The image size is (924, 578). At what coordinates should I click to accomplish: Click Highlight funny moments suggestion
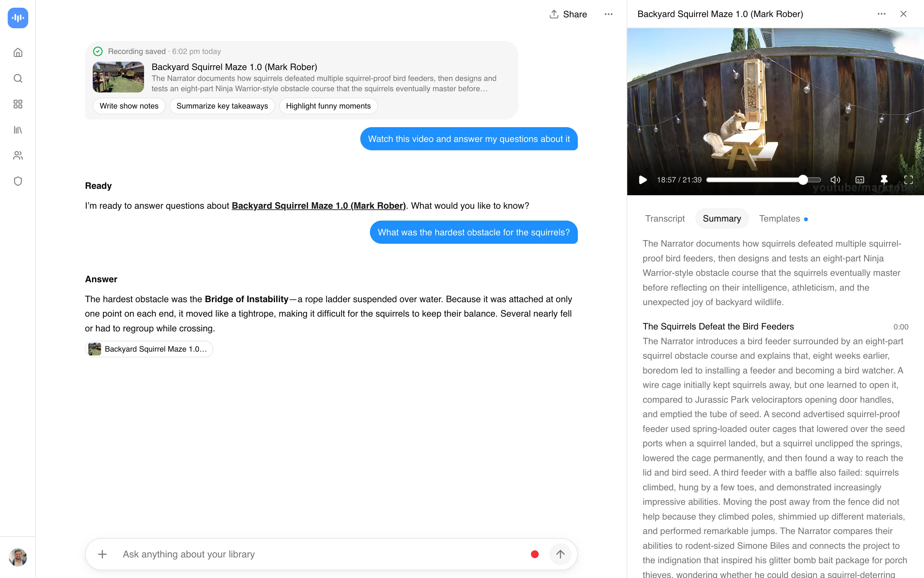tap(328, 106)
